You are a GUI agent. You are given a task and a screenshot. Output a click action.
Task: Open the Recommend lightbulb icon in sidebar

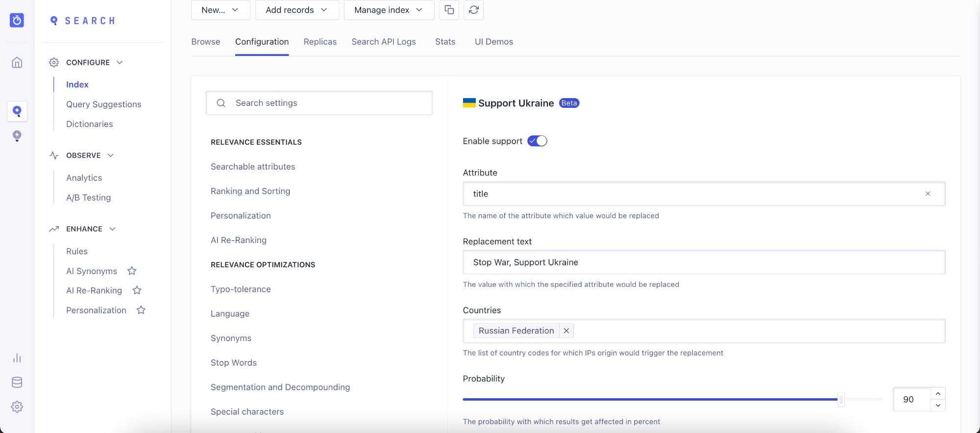[17, 136]
